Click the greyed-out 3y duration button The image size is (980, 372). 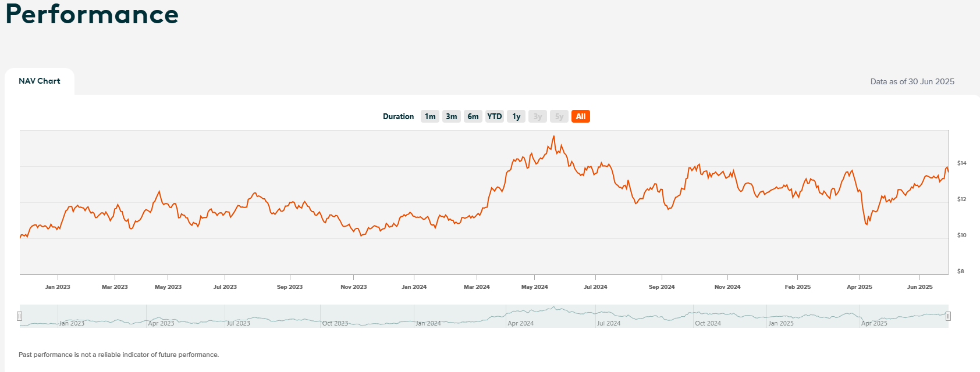click(538, 116)
